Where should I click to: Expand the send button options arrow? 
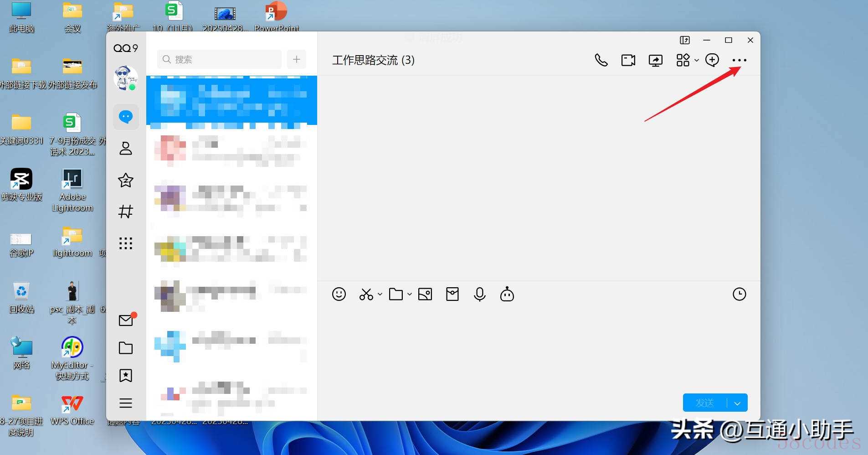737,403
